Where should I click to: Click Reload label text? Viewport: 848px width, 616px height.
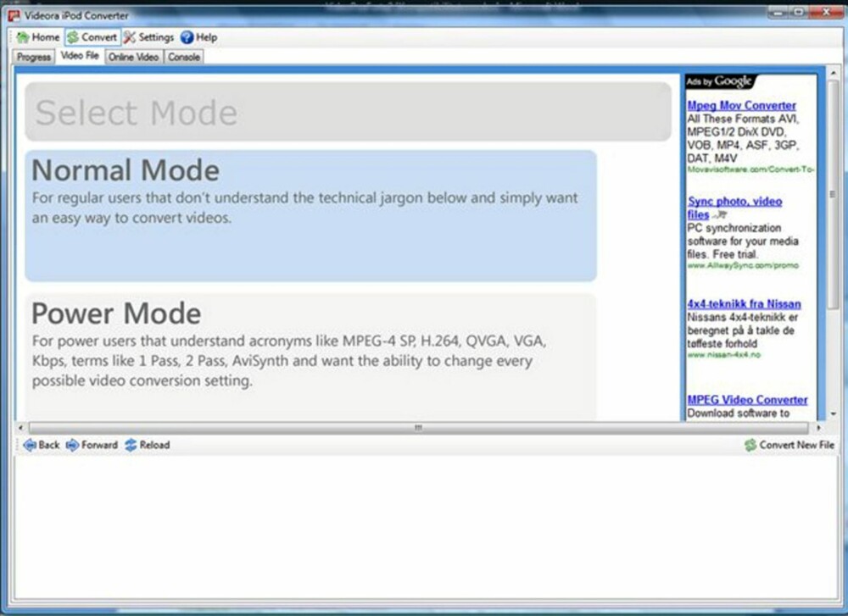pos(154,445)
